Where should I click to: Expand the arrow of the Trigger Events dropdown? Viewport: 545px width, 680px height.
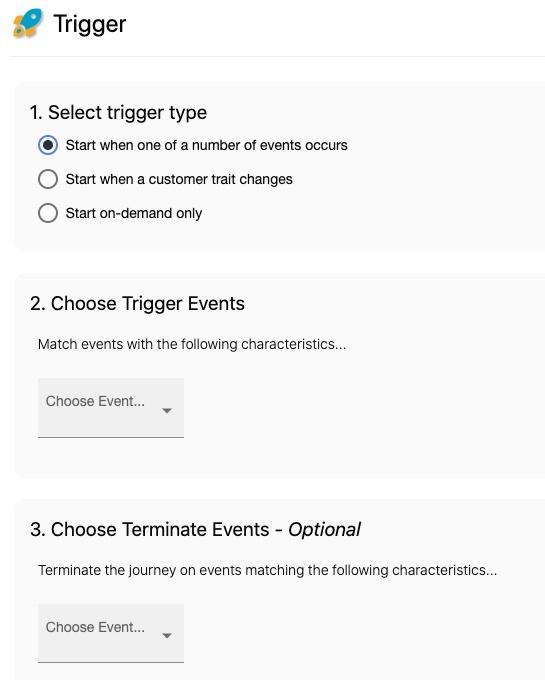(x=167, y=411)
